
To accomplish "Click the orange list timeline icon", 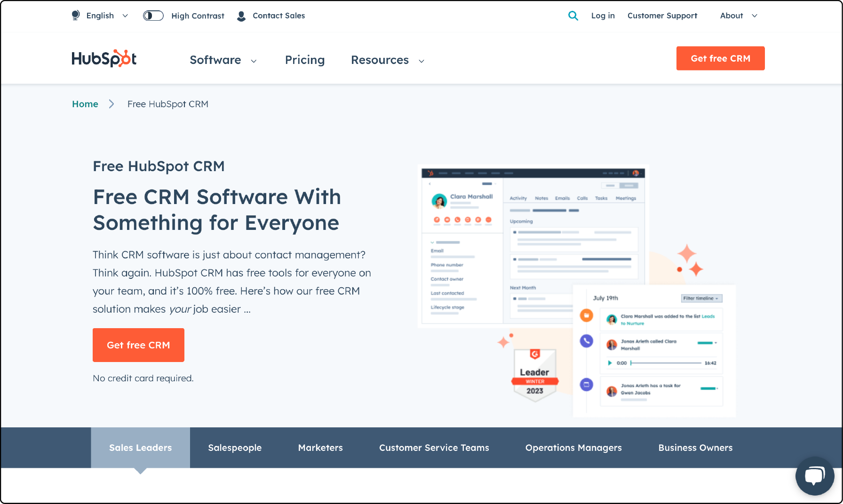I will (586, 315).
